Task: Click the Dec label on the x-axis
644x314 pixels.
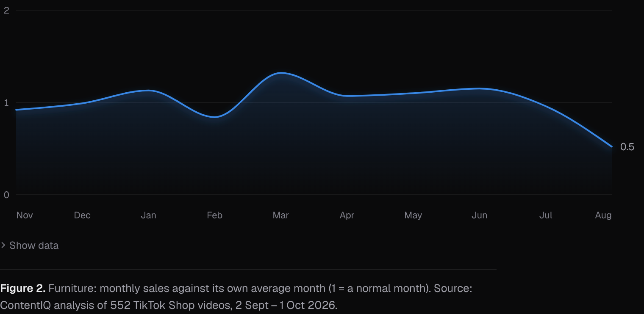Action: click(x=82, y=215)
